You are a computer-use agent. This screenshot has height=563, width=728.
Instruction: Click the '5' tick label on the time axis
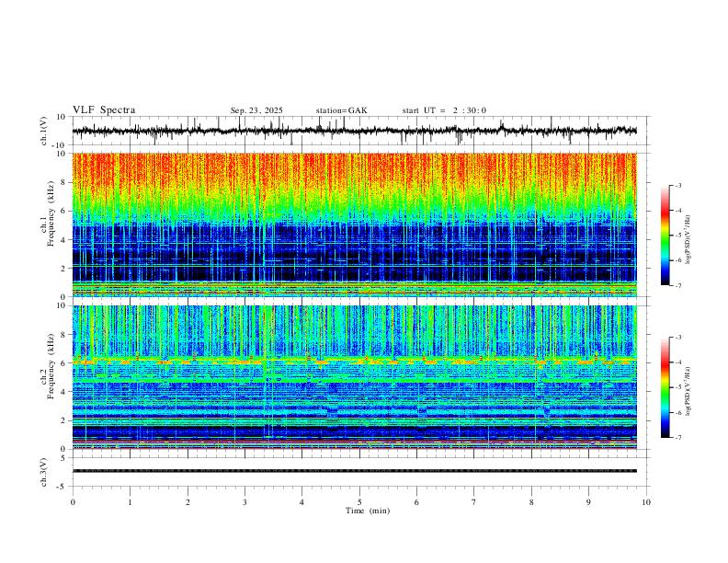(359, 502)
